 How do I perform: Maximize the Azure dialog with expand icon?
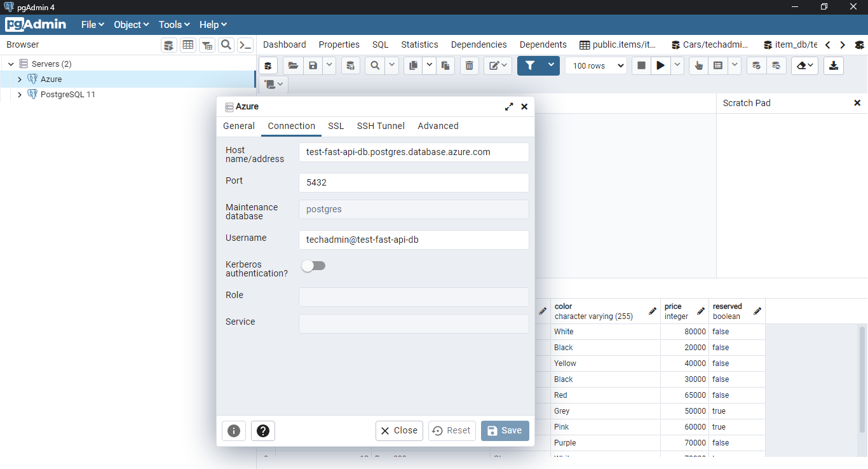coord(509,107)
